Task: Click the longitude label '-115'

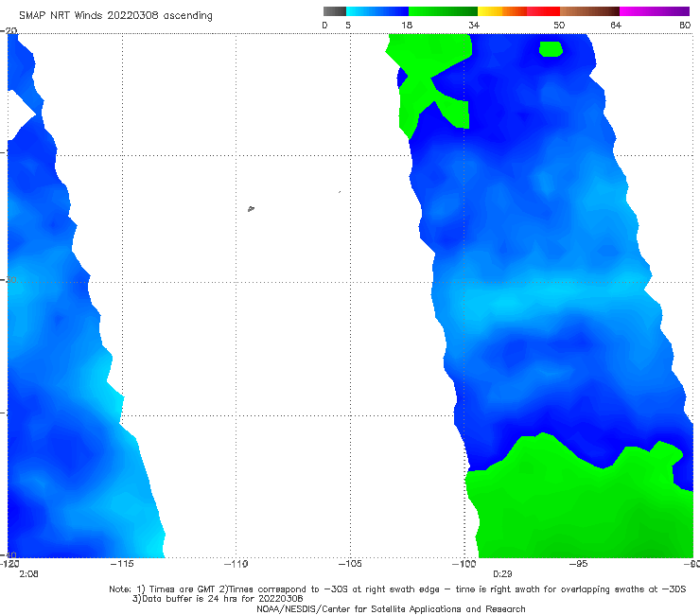Action: (122, 564)
